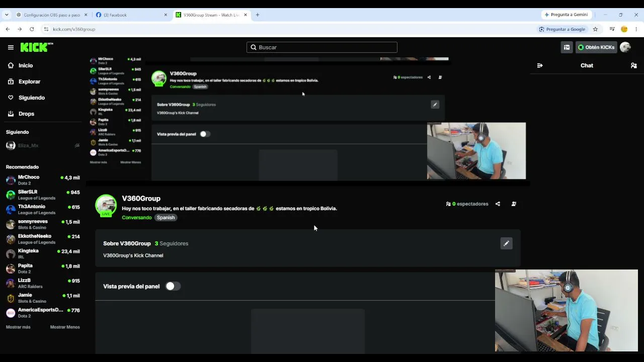644x362 pixels.
Task: Click the share icon next to espectadores
Action: (x=498, y=204)
